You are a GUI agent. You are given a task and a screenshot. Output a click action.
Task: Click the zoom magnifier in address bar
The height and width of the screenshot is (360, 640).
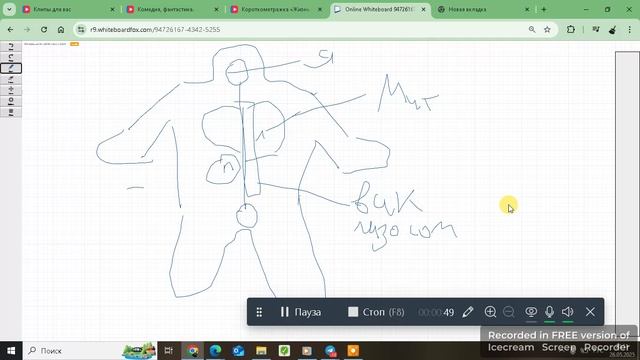click(x=532, y=29)
